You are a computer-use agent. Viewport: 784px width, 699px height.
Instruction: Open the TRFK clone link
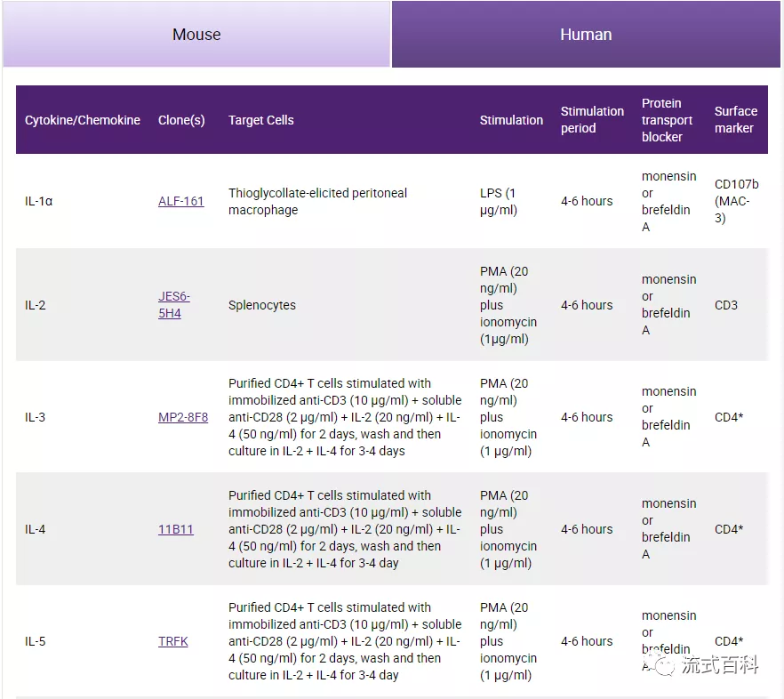pyautogui.click(x=173, y=641)
